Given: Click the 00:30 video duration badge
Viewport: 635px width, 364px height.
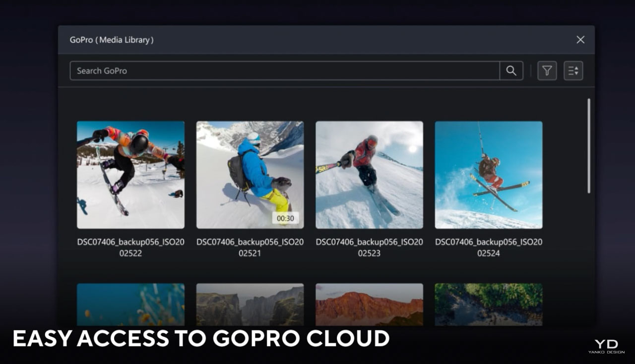Looking at the screenshot, I should coord(285,218).
